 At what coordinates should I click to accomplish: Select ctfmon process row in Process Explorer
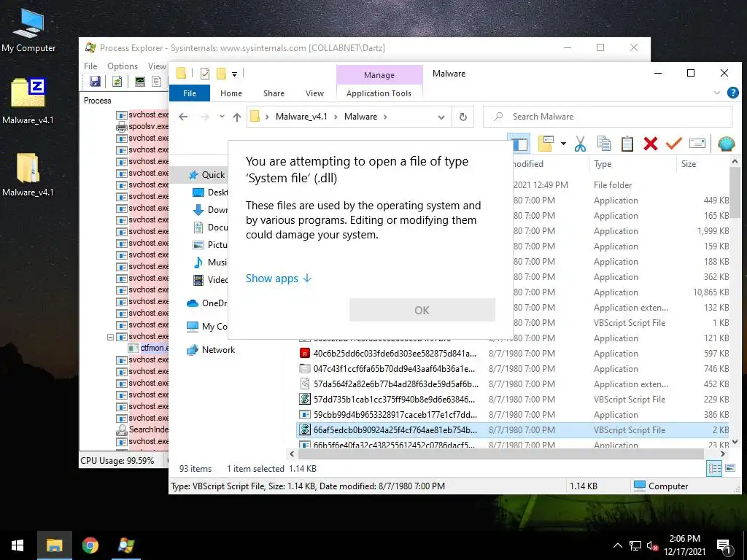point(149,348)
